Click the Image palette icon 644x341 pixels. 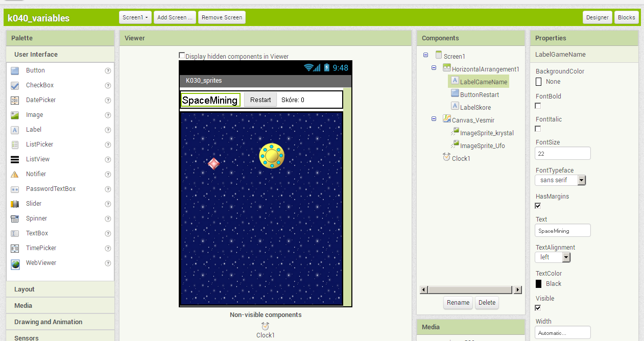point(15,115)
